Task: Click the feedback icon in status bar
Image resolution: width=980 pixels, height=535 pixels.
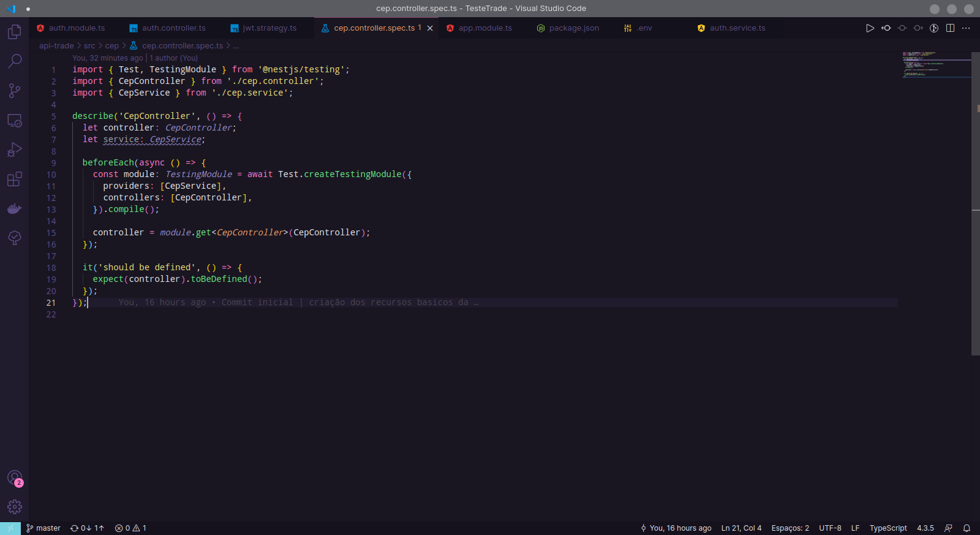Action: tap(948, 528)
